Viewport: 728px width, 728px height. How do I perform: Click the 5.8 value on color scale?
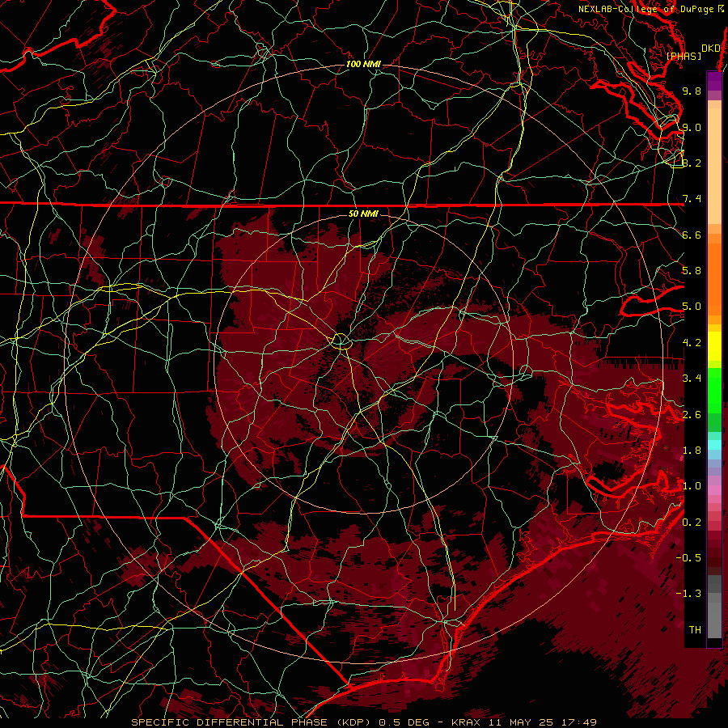pos(692,271)
